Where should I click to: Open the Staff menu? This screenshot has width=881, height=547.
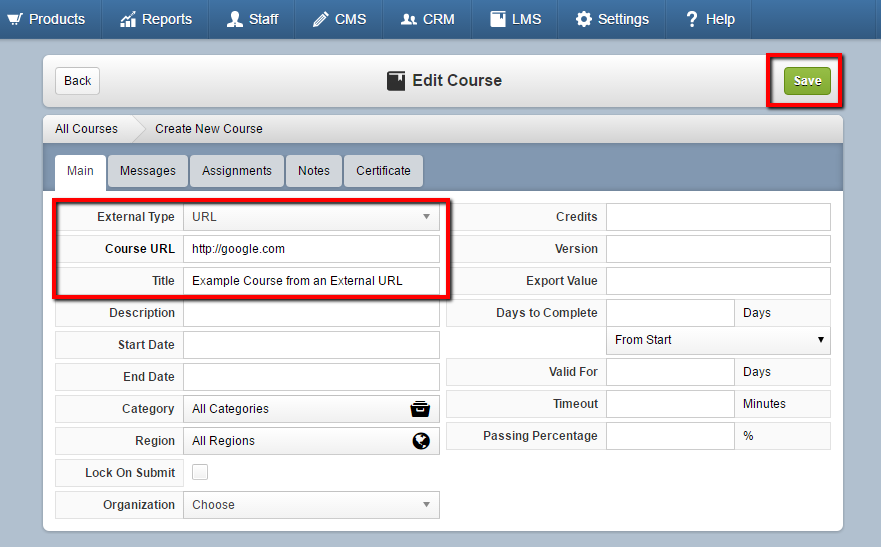click(x=252, y=19)
